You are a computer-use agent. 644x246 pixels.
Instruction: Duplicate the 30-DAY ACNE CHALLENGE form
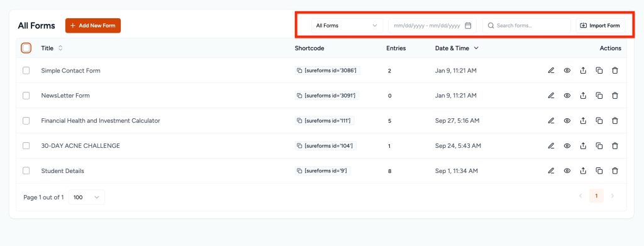[x=599, y=146]
